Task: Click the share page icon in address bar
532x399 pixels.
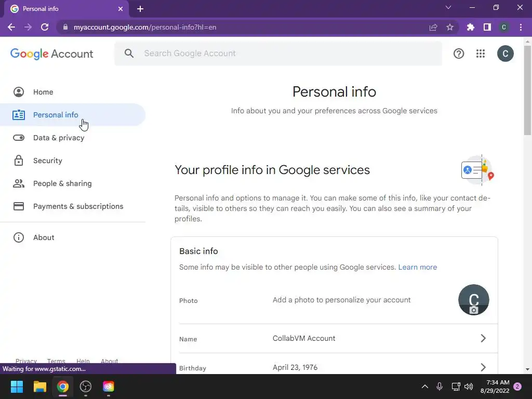Action: click(x=433, y=27)
